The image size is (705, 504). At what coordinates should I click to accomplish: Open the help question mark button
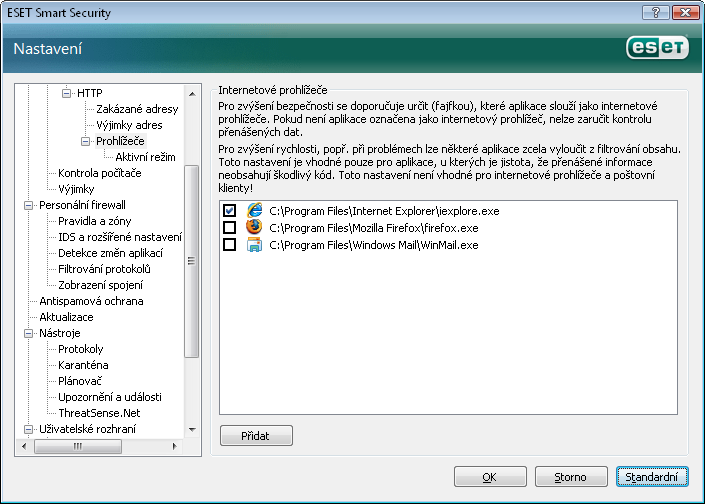[x=656, y=13]
